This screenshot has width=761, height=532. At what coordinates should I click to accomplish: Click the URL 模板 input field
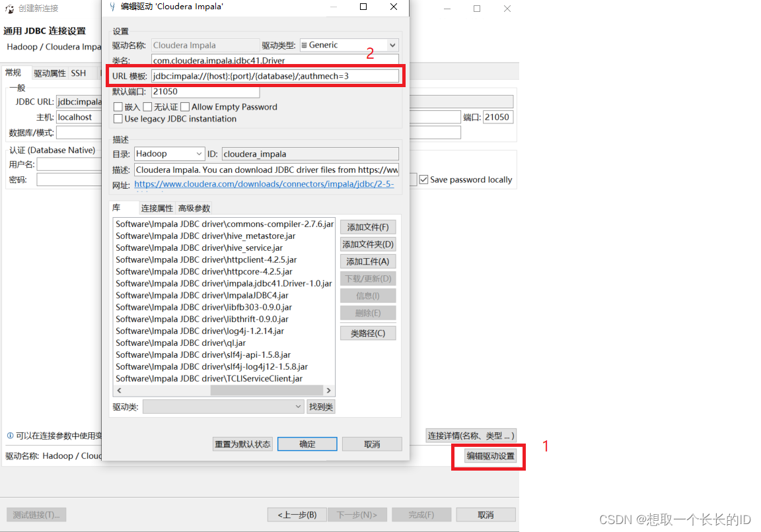click(275, 76)
